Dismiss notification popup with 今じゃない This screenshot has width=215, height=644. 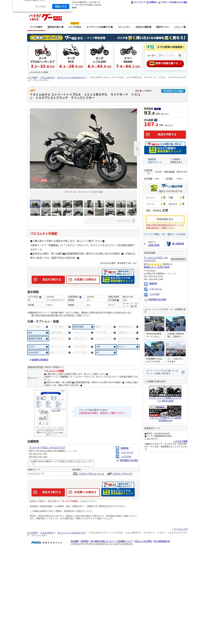41,7
